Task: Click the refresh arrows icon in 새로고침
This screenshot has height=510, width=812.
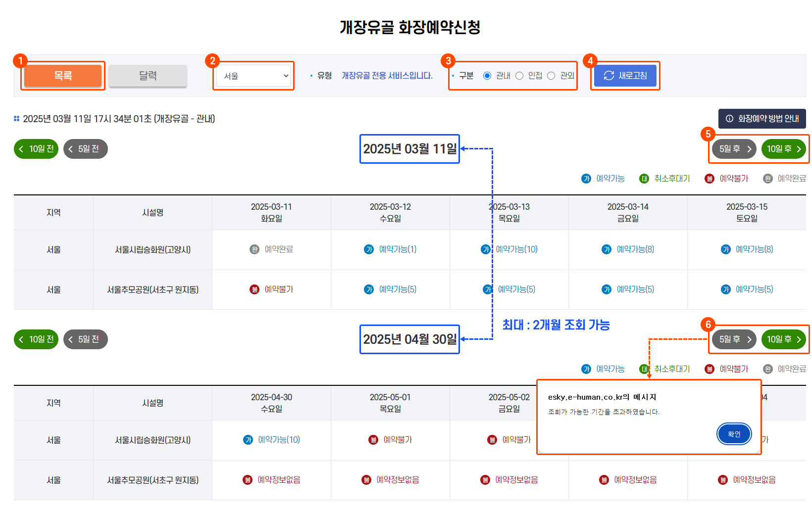Action: tap(609, 76)
